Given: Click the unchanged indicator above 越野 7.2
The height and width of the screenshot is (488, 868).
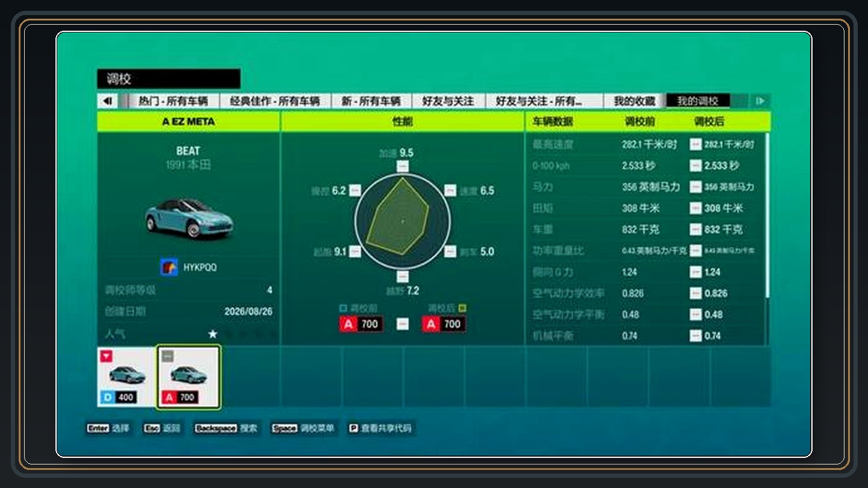Looking at the screenshot, I should point(403,277).
